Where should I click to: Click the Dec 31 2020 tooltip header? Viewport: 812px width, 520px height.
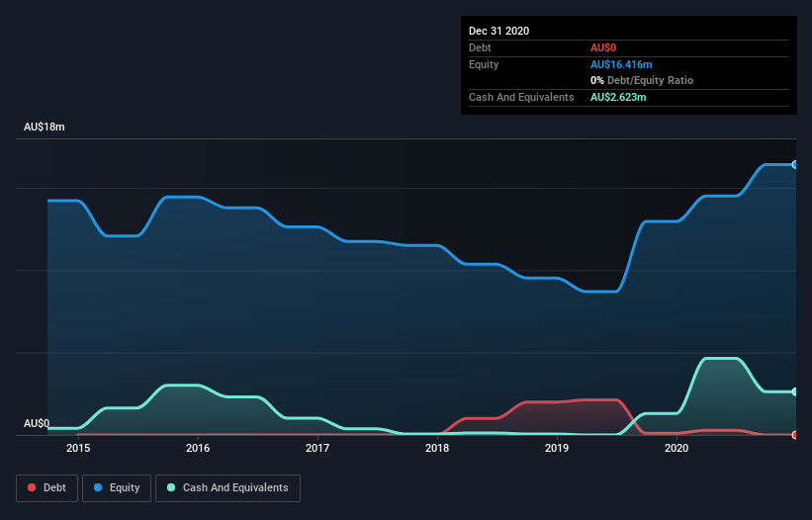pos(498,31)
